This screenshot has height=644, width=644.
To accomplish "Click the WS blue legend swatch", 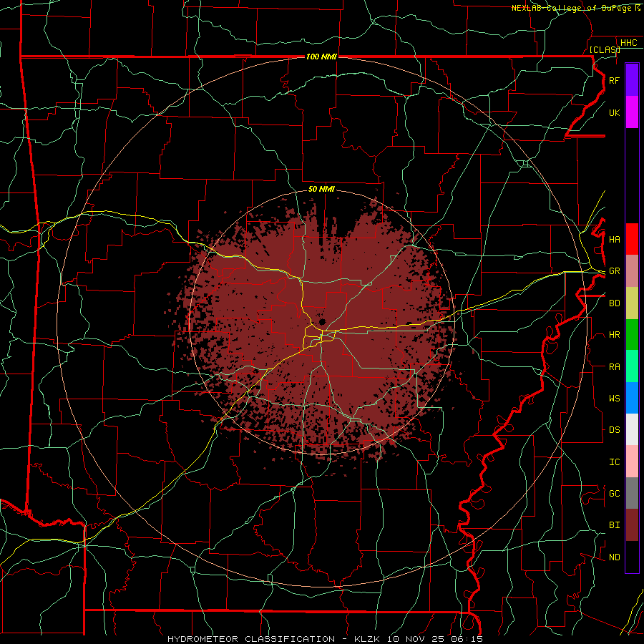I will point(632,398).
